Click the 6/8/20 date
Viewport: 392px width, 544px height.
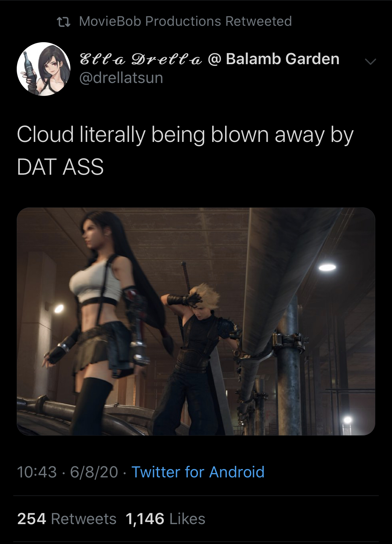[x=94, y=472]
